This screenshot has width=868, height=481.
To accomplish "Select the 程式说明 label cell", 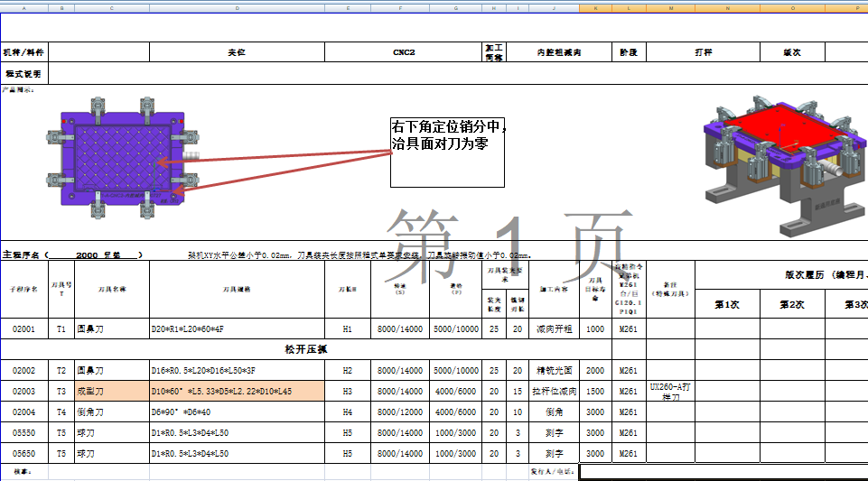I will pyautogui.click(x=23, y=73).
